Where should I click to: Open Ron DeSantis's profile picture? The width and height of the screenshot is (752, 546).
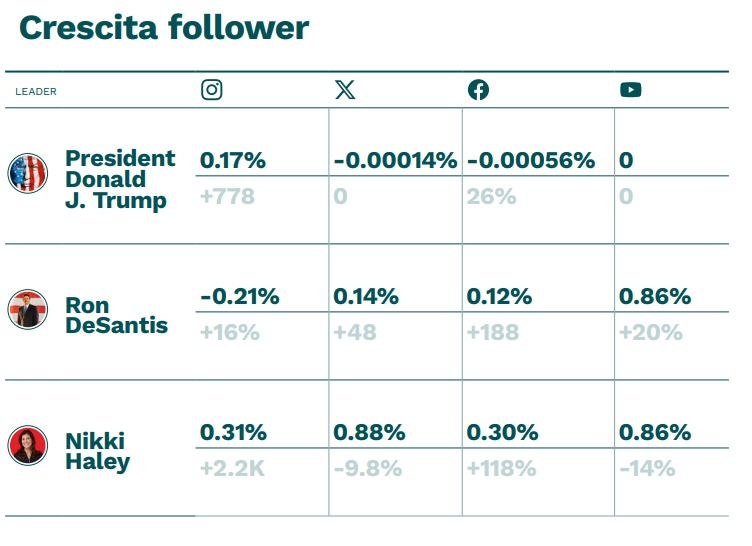28,309
